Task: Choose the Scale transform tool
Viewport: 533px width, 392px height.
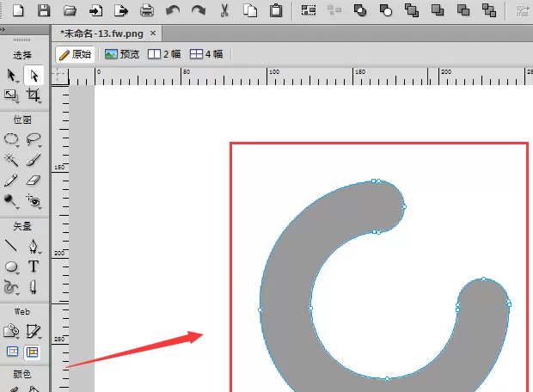Action: 11,95
